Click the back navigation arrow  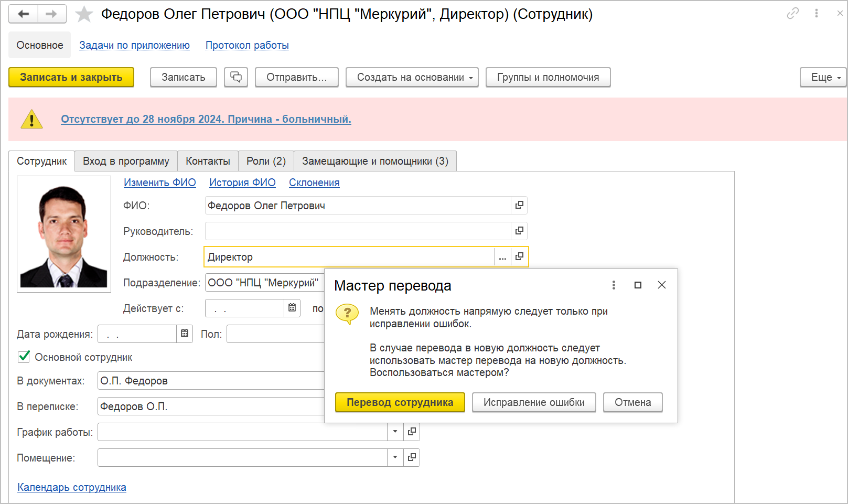24,14
